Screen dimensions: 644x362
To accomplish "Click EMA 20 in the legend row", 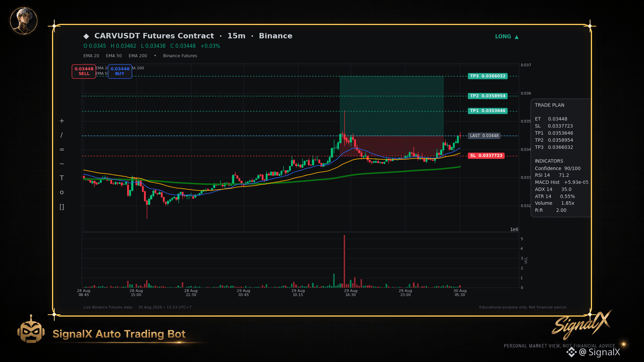I will point(91,56).
